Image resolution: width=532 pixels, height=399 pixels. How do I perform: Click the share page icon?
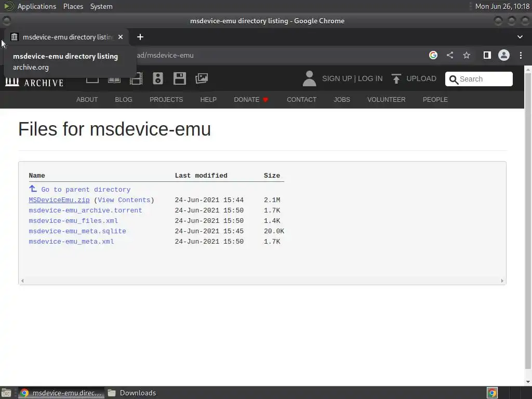[450, 55]
